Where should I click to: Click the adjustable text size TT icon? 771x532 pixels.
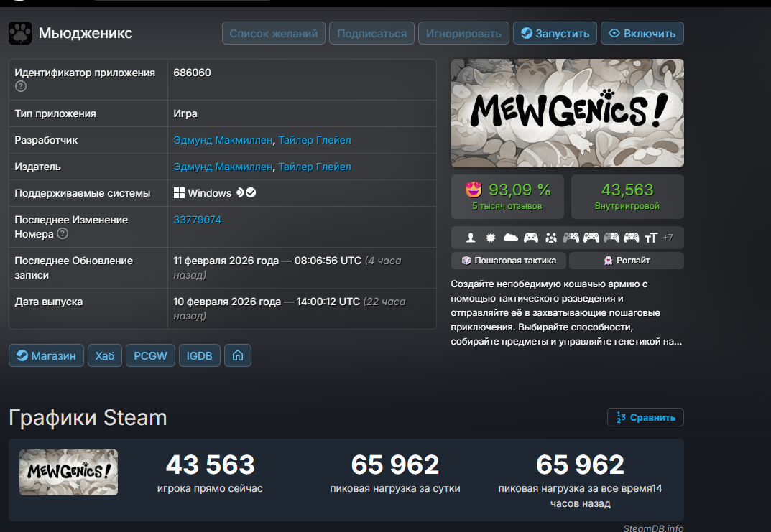click(651, 238)
